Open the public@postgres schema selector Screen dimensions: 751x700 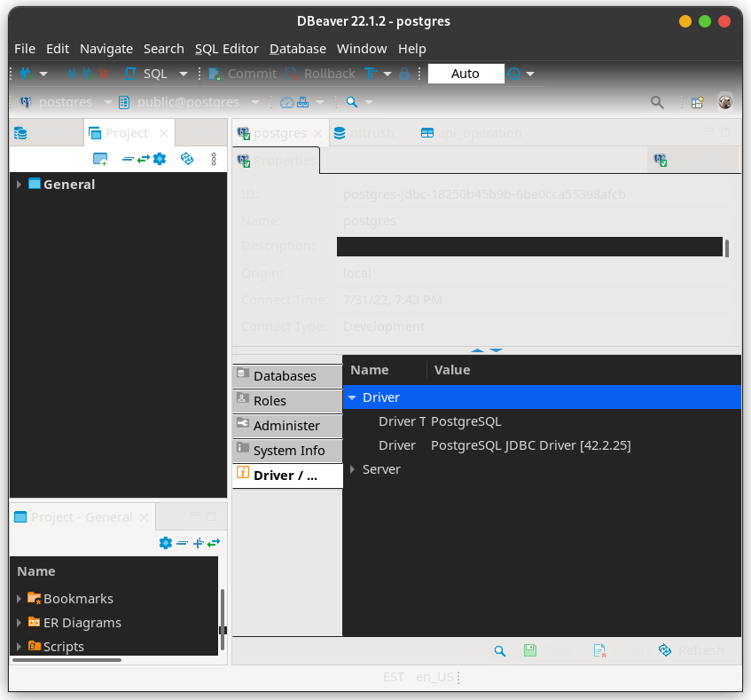click(188, 101)
